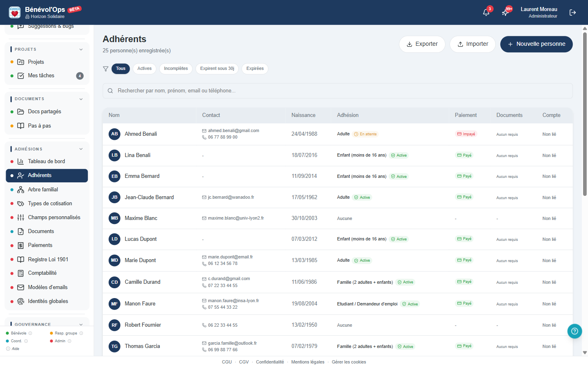The image size is (588, 368).
Task: Open the Confidentialité footer link
Action: point(270,362)
